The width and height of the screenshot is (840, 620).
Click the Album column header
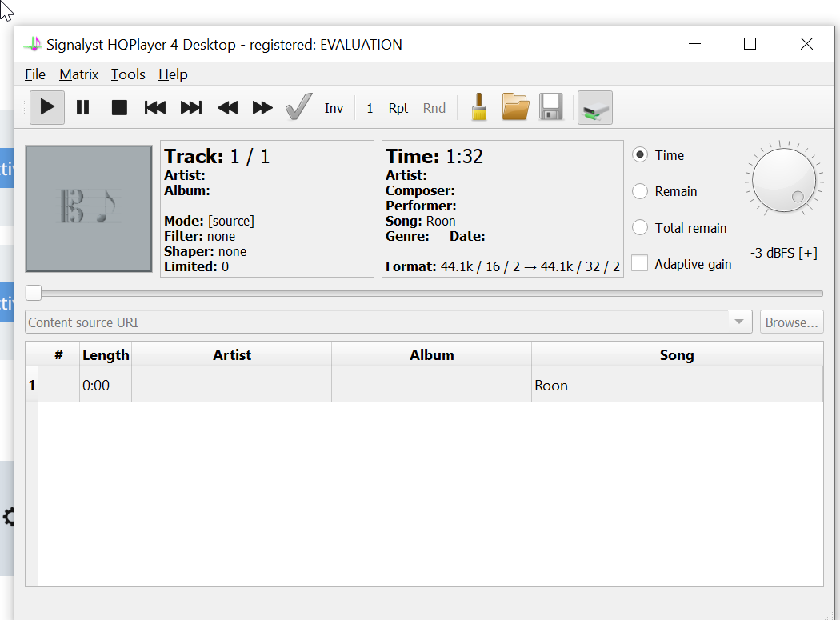pyautogui.click(x=431, y=354)
